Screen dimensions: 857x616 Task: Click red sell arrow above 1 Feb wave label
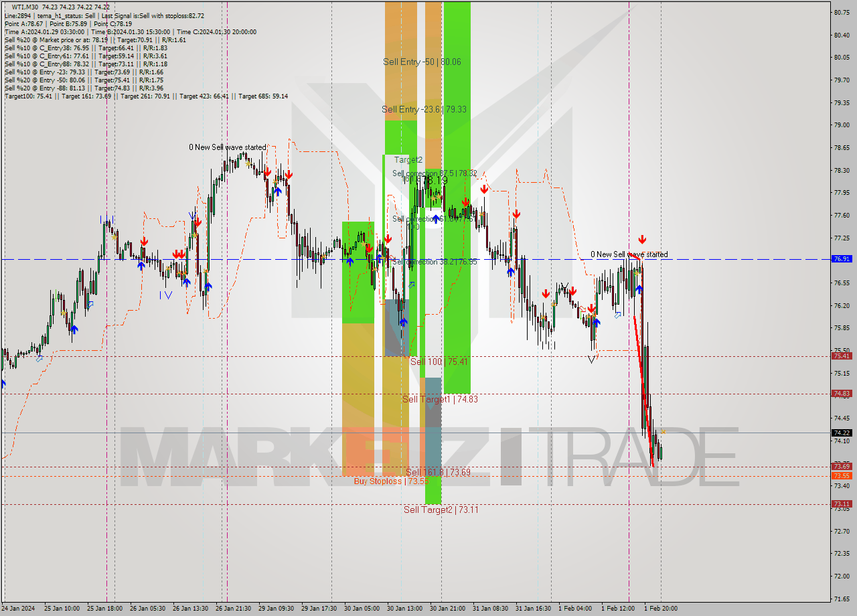642,239
